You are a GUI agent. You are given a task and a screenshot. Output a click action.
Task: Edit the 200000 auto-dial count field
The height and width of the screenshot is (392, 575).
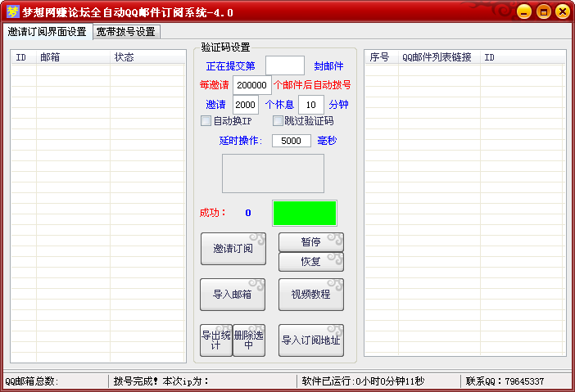[x=252, y=85]
